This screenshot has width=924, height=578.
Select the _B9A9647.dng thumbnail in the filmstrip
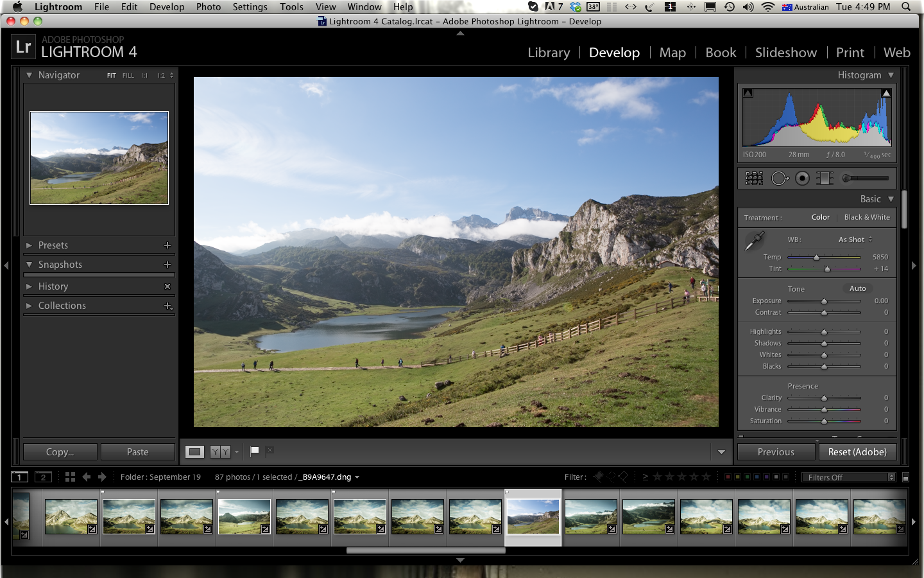tap(533, 516)
